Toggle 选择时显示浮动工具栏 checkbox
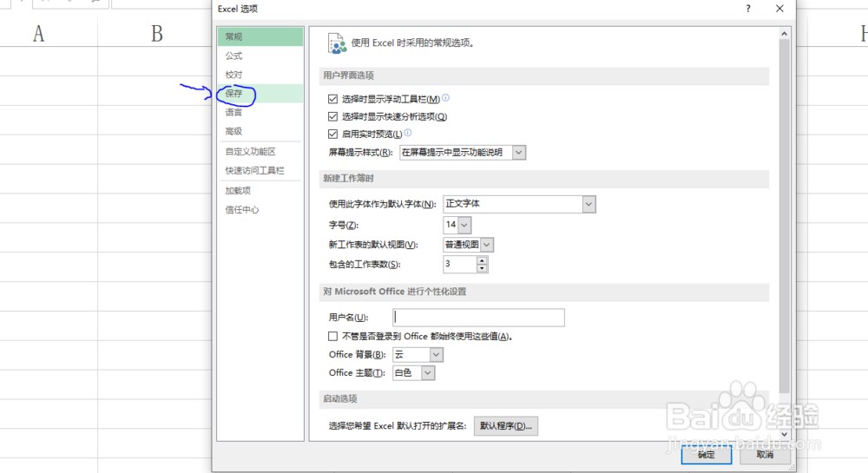Screen dimensions: 868x473 [332, 99]
